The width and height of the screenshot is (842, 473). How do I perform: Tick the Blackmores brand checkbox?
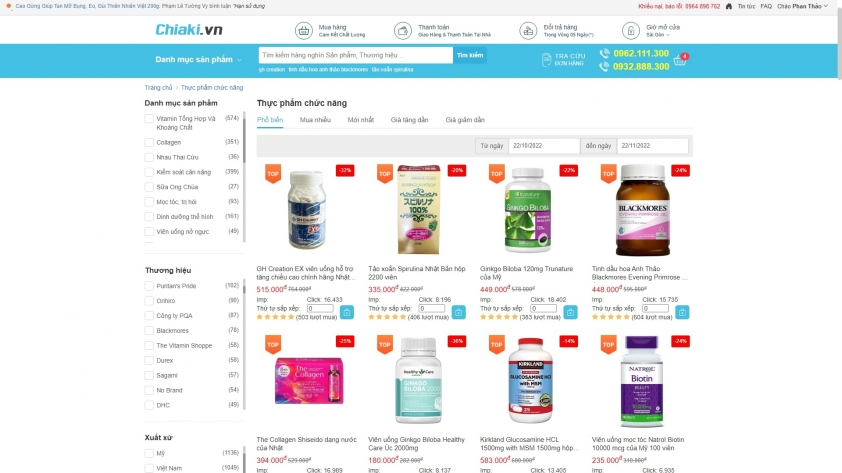149,331
